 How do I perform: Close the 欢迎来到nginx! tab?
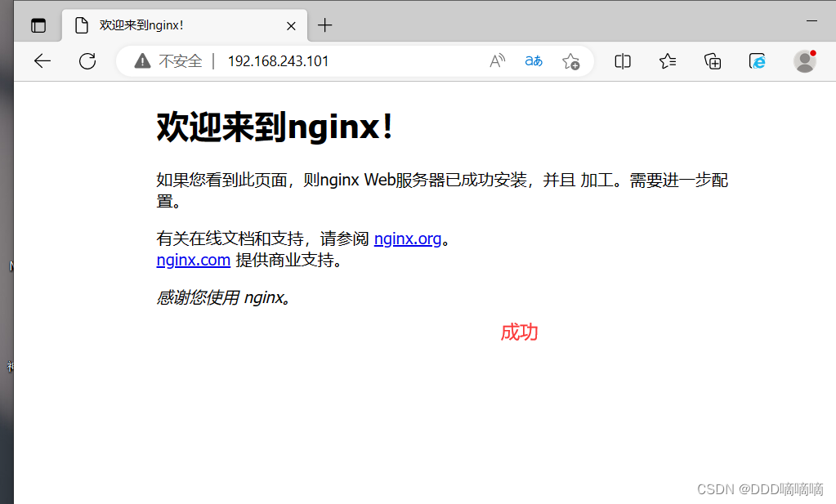(291, 25)
